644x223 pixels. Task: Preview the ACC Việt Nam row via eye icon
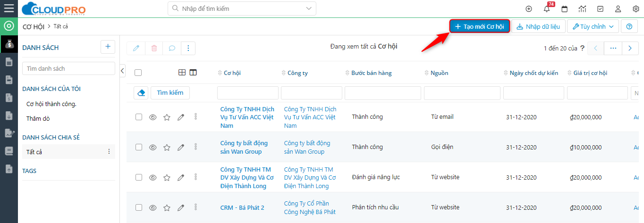point(153,117)
